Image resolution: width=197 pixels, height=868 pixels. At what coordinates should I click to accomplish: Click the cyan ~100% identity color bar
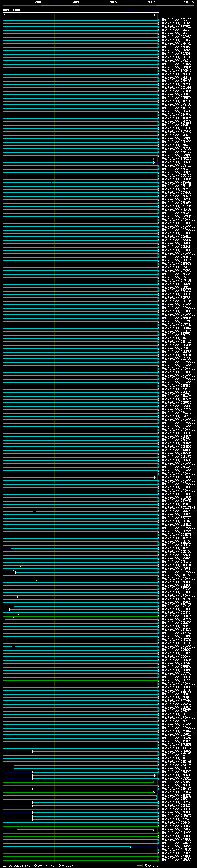(175, 6)
